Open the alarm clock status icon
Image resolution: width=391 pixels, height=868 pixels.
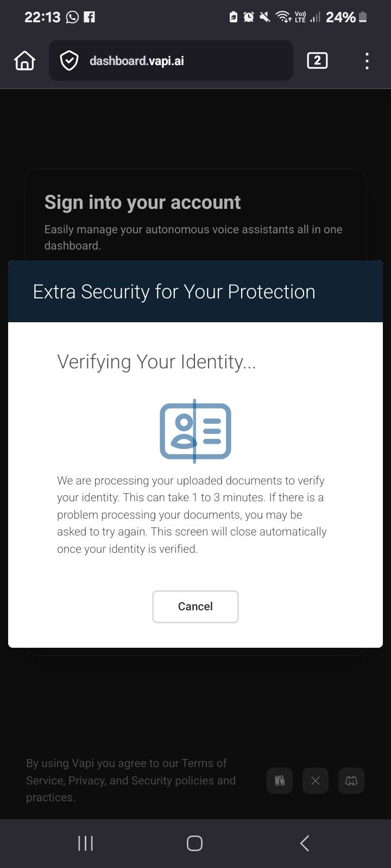coord(248,17)
